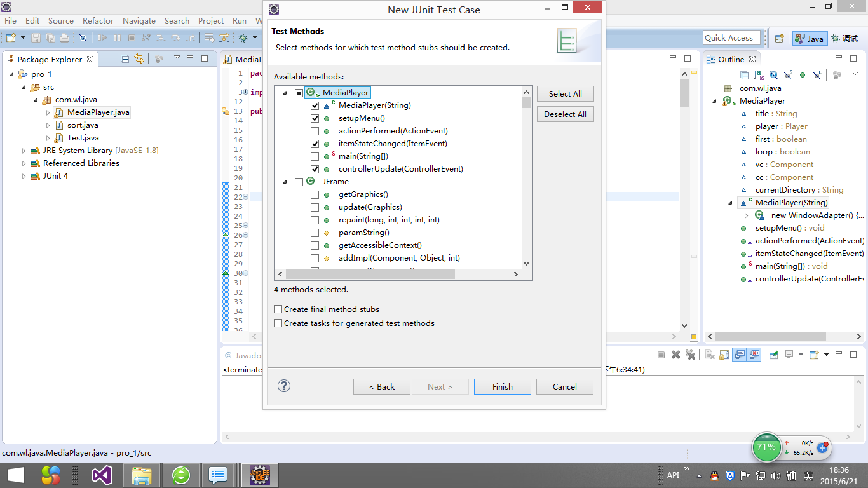Viewport: 868px width, 488px height.
Task: Check the main(String[]) method checkbox
Action: pos(315,156)
